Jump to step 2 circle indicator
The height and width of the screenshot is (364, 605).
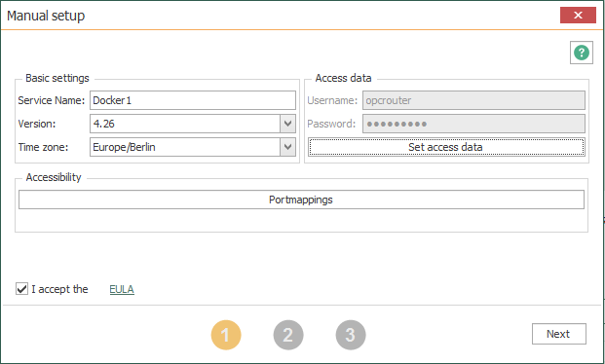288,335
